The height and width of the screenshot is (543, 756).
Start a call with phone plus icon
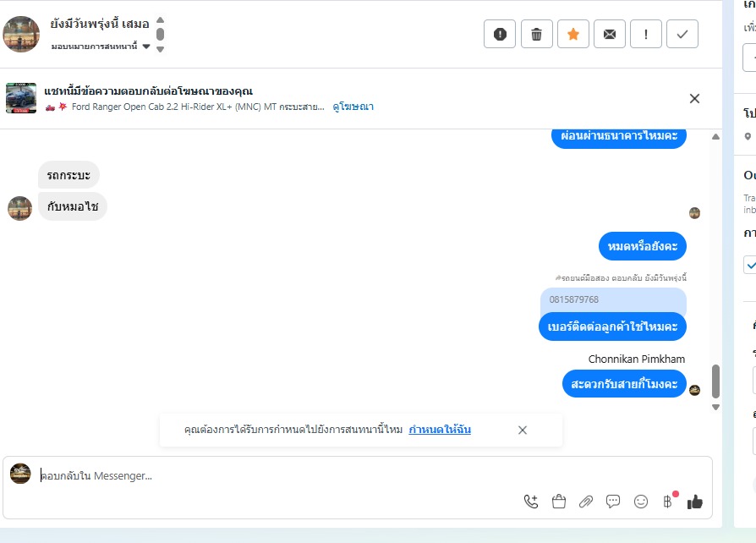[531, 502]
